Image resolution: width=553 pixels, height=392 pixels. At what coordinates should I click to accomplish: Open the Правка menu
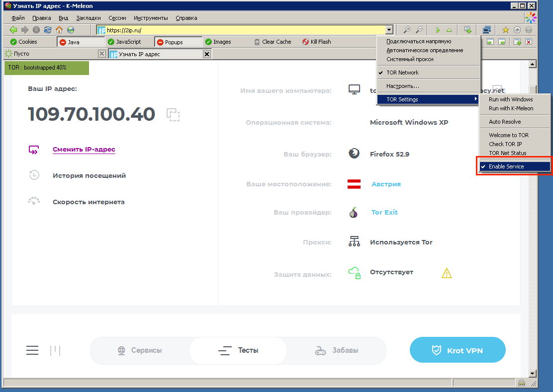click(x=42, y=18)
